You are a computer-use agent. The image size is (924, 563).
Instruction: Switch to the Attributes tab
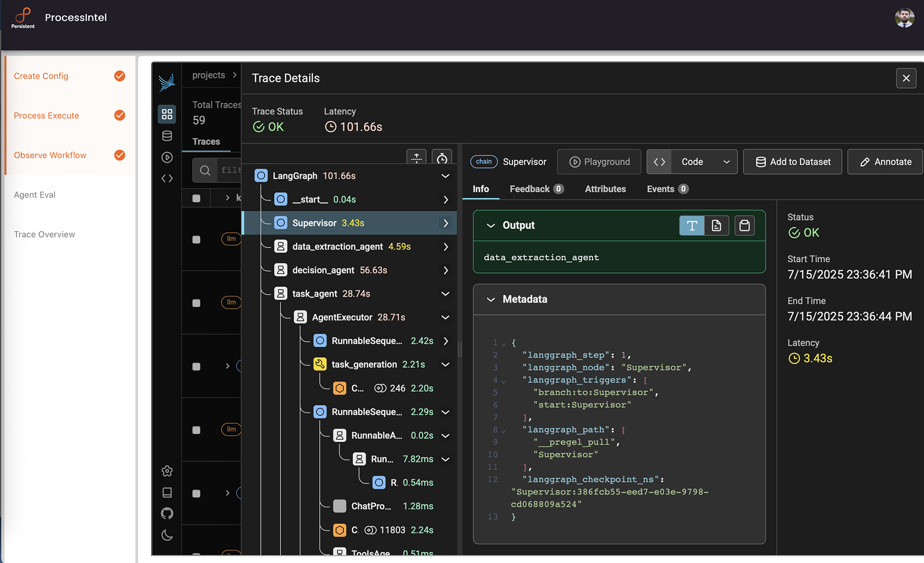[x=605, y=189]
